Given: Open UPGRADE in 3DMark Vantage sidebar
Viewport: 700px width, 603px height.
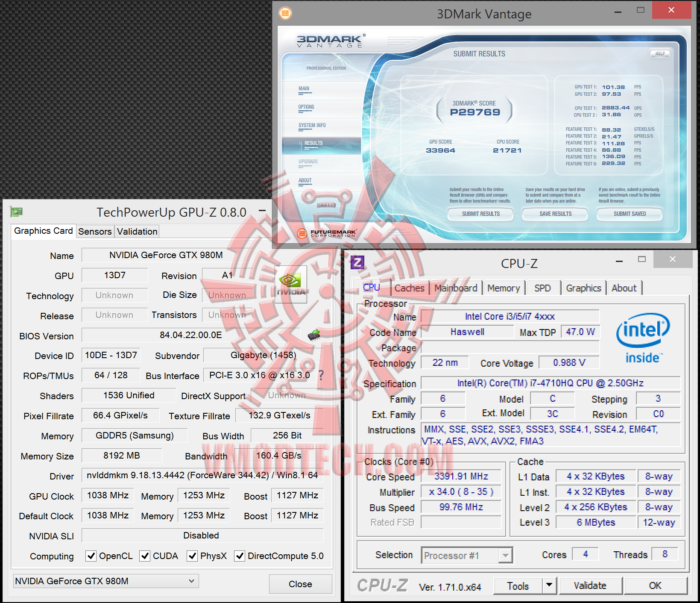Looking at the screenshot, I should point(322,163).
